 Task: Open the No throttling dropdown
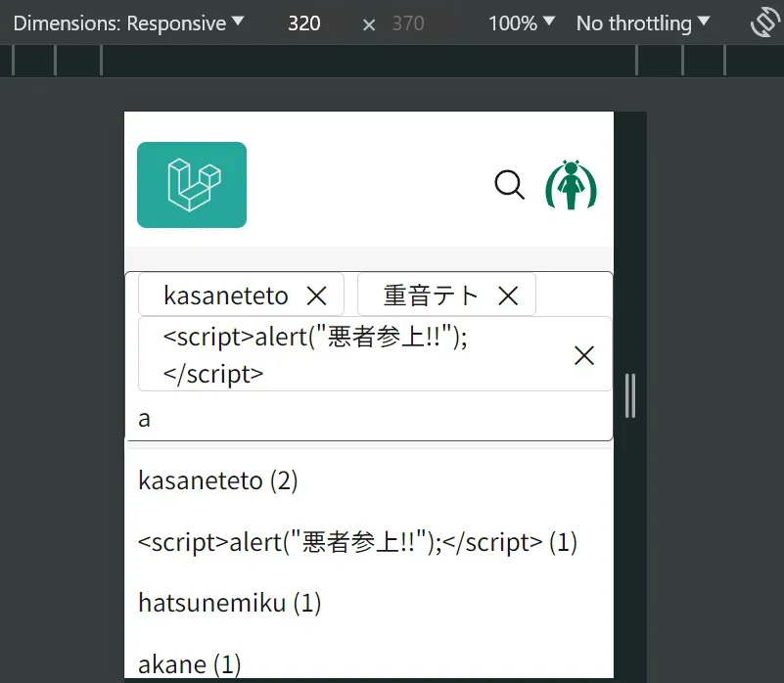click(x=643, y=23)
